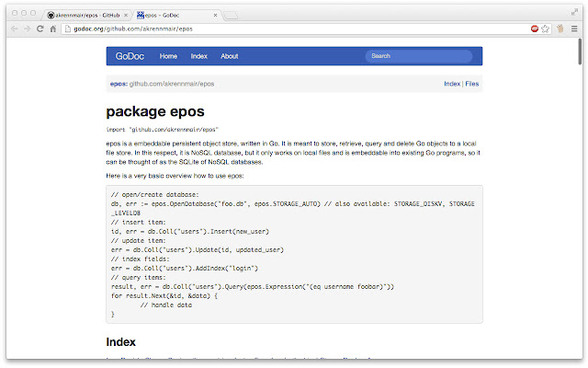The height and width of the screenshot is (368, 588).
Task: Open a new browser tab
Action: [x=231, y=15]
